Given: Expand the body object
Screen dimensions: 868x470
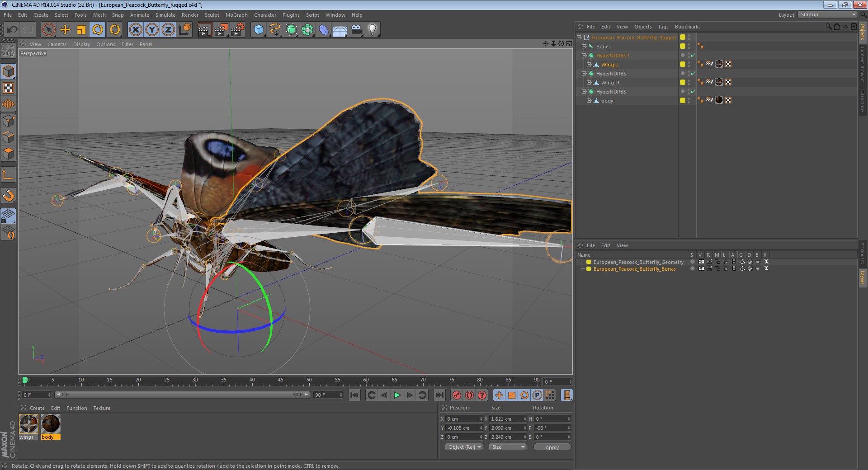Looking at the screenshot, I should point(589,101).
